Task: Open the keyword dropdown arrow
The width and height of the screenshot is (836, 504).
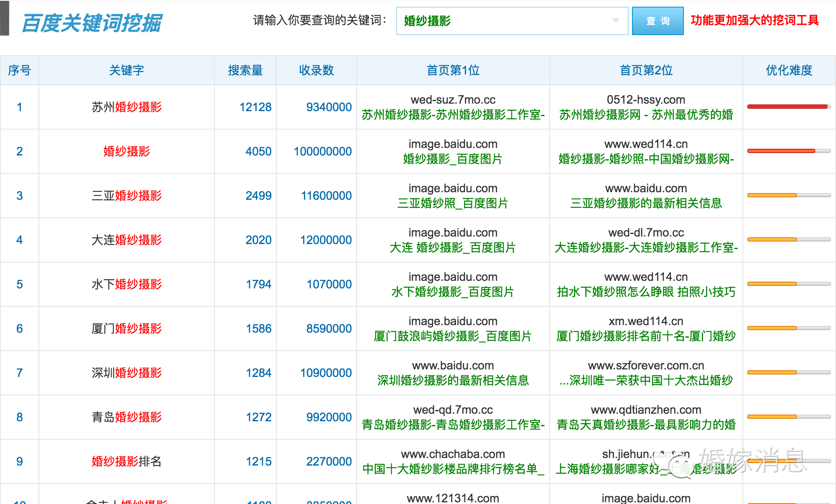Action: [615, 20]
